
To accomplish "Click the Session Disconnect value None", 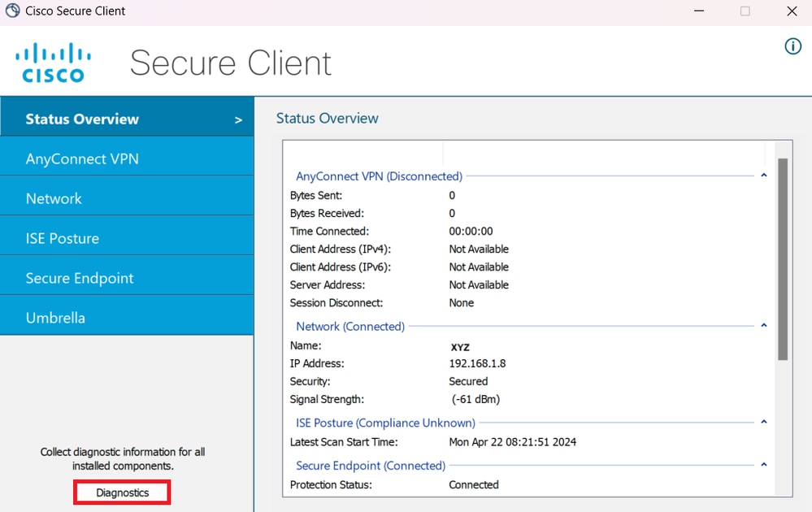I will (461, 303).
